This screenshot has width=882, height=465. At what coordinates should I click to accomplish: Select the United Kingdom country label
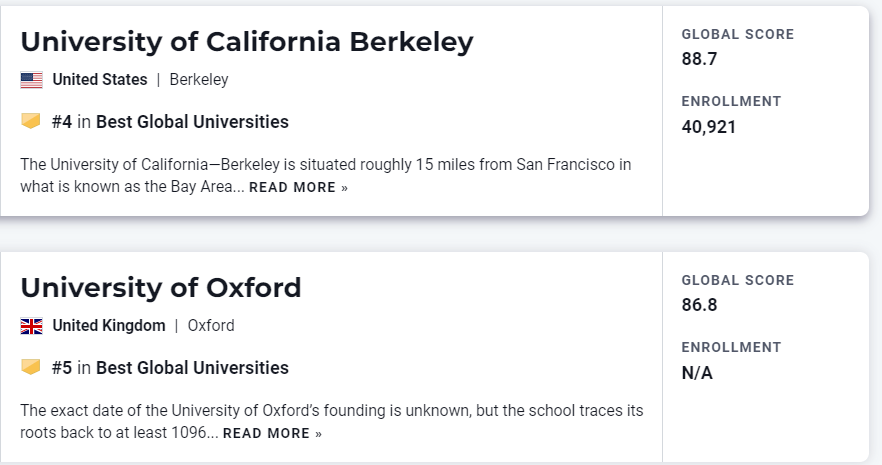[x=109, y=326]
